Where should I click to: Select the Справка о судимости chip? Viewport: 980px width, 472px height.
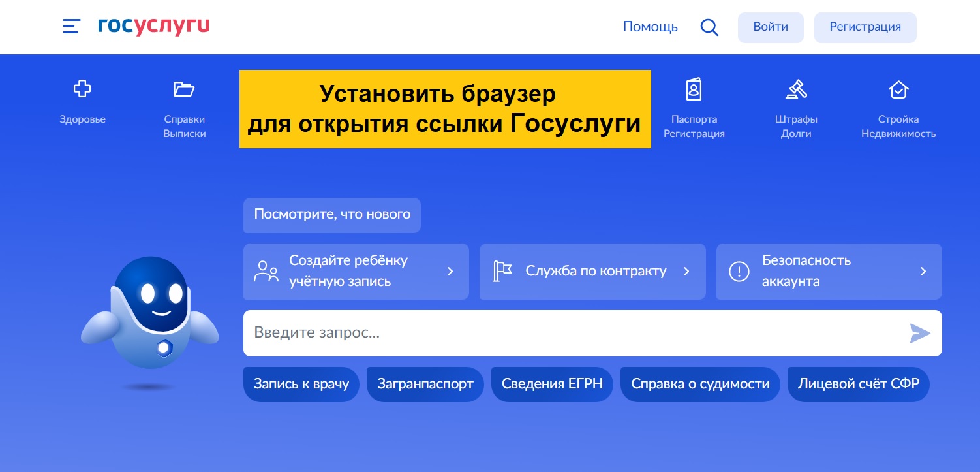click(x=700, y=384)
